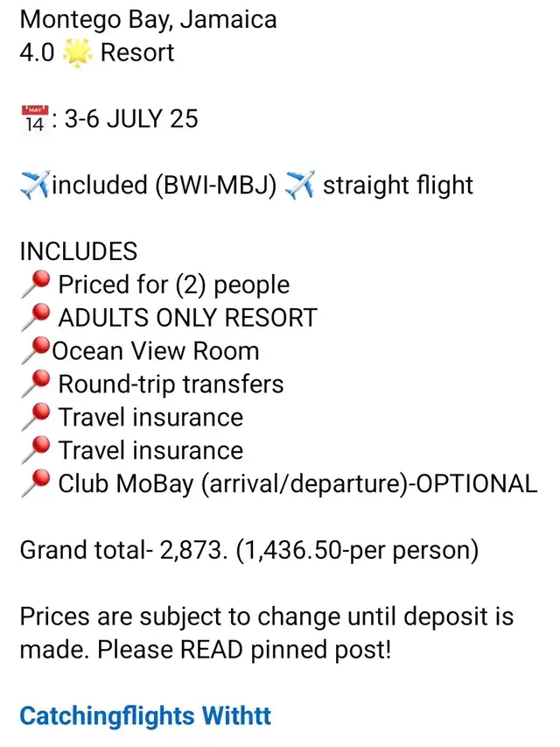Click the pushpin beside 'Priced for (2) people'
560x747 pixels.
tap(35, 285)
